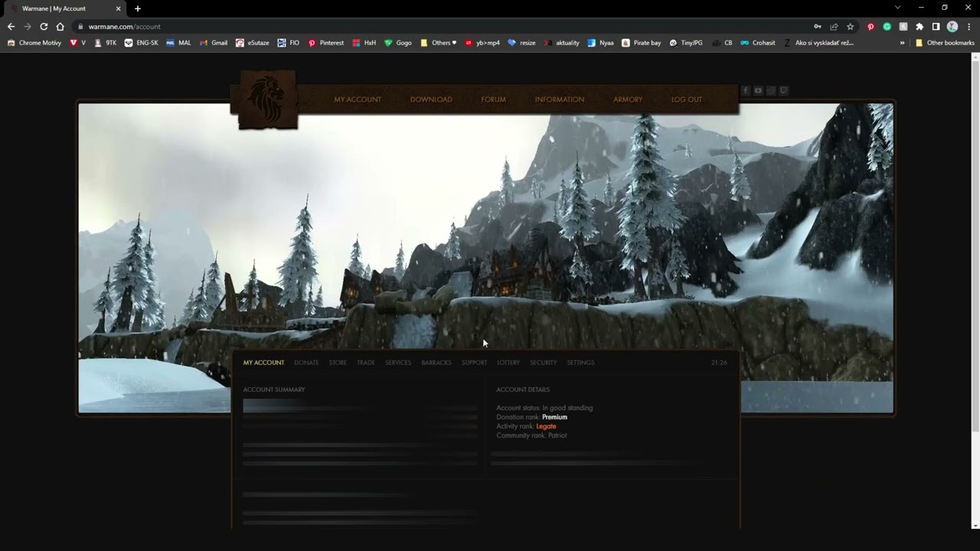
Task: Open the MAL bookmark
Action: click(178, 43)
